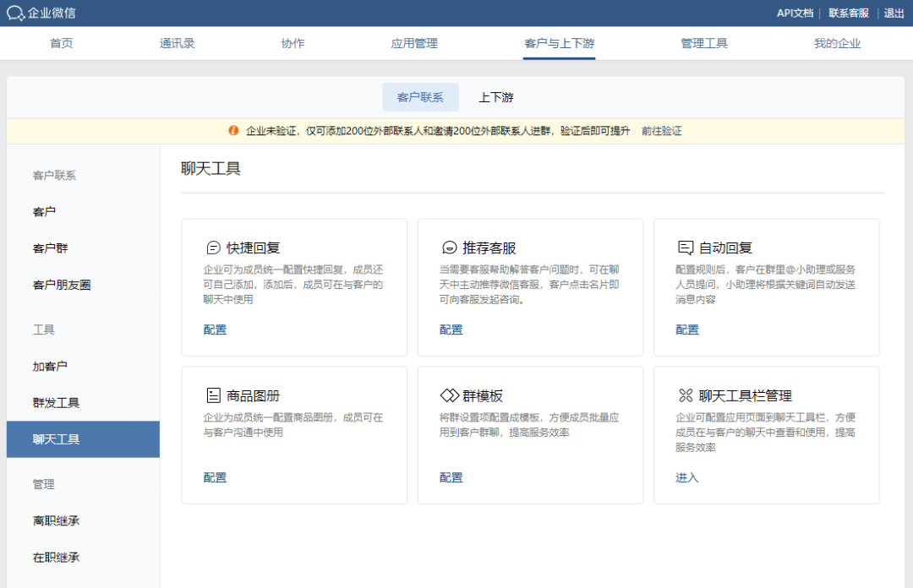The width and height of the screenshot is (913, 588).
Task: Open API文档 in the header
Action: point(795,13)
